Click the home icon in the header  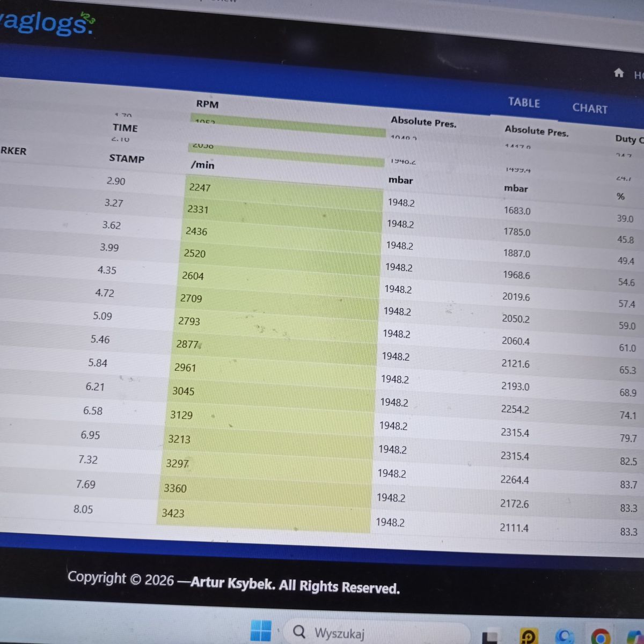tap(619, 73)
